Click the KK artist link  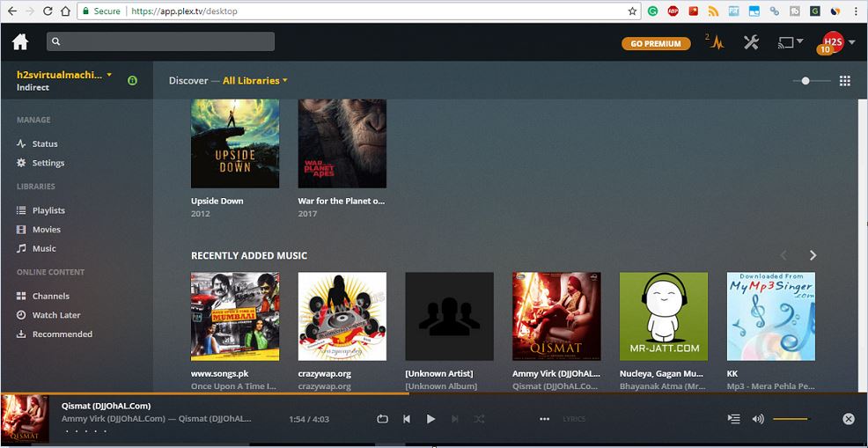coord(732,374)
